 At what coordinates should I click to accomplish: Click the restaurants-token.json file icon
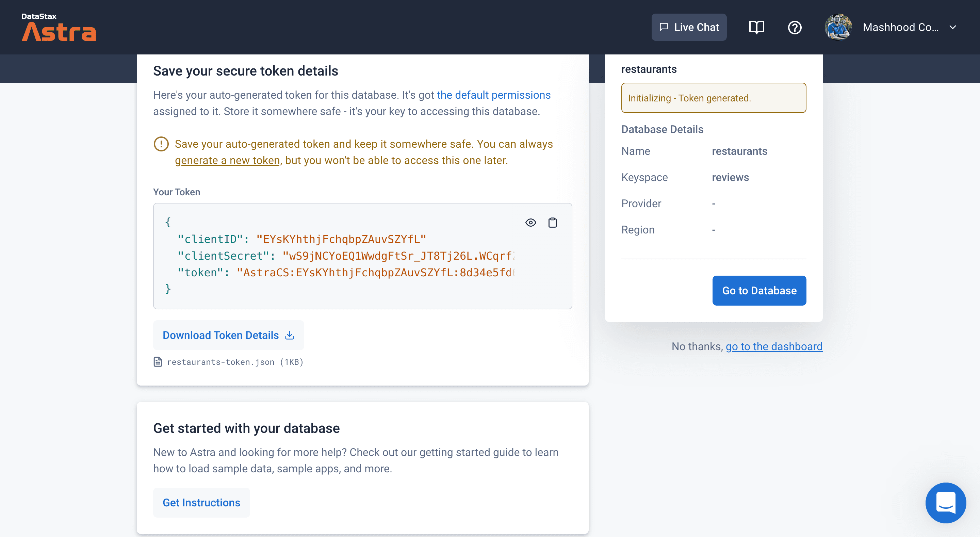click(x=158, y=361)
